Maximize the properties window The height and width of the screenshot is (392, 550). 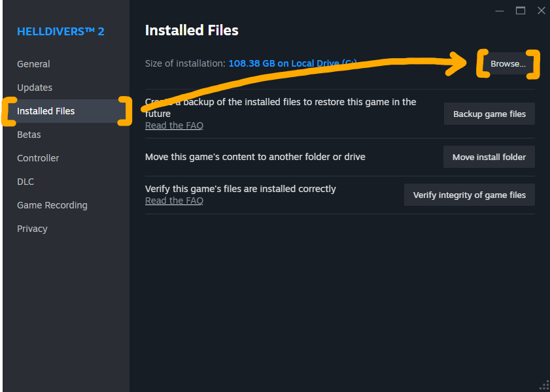pos(521,10)
